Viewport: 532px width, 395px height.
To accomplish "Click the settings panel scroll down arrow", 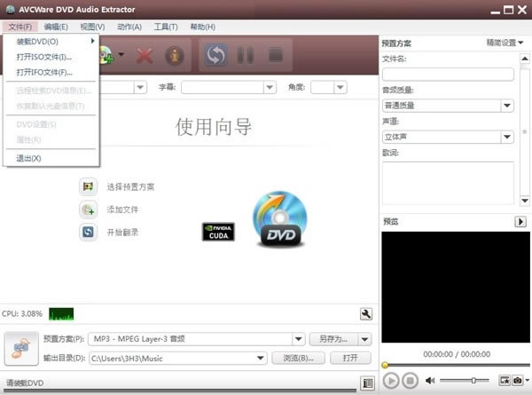I will pos(525,201).
